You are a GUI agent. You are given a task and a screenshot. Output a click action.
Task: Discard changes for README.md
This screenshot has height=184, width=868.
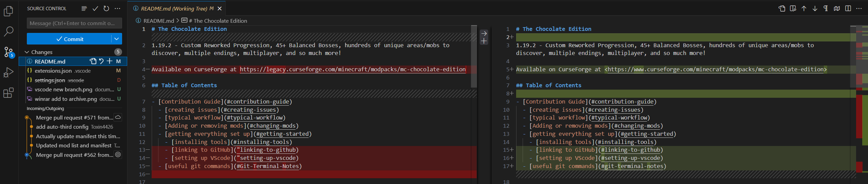coord(101,61)
